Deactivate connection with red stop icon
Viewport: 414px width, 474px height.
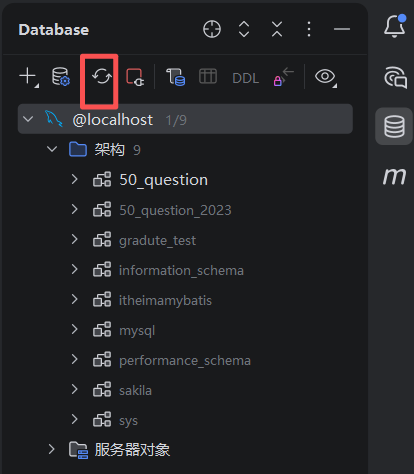coord(135,77)
